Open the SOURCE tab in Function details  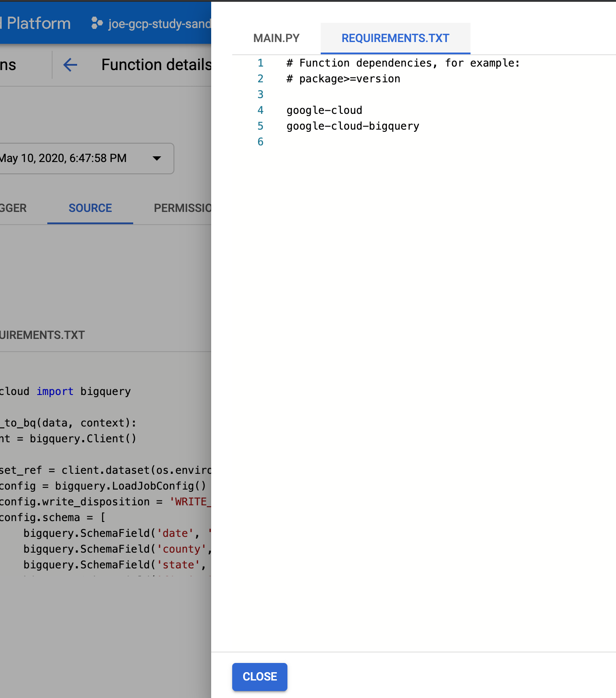(90, 208)
